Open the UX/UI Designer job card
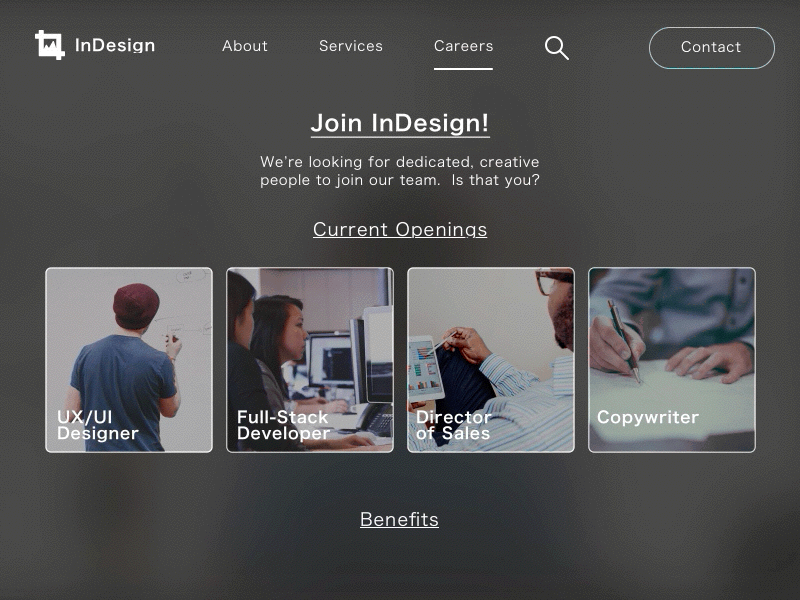 point(129,360)
